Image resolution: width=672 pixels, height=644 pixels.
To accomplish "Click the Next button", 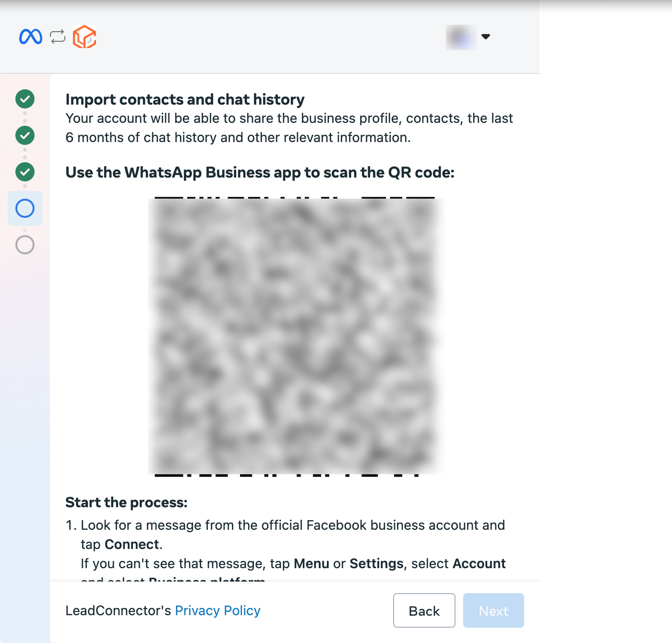I will tap(493, 610).
